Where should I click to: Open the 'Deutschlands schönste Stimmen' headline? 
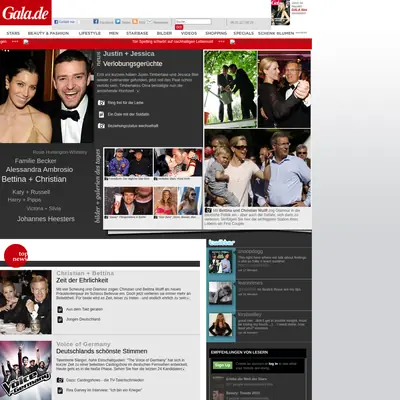101,351
